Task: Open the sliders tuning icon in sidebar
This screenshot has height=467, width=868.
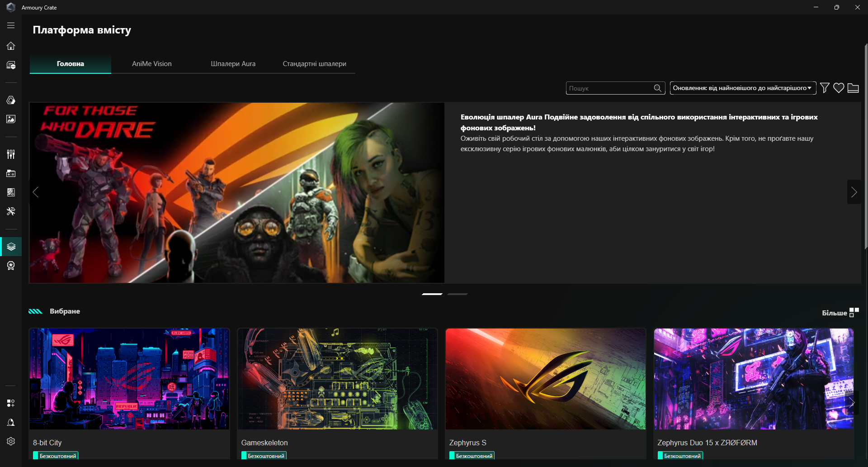Action: point(11,154)
